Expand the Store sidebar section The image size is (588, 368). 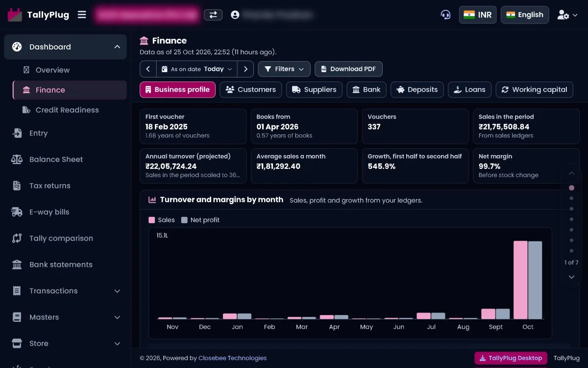(x=66, y=343)
